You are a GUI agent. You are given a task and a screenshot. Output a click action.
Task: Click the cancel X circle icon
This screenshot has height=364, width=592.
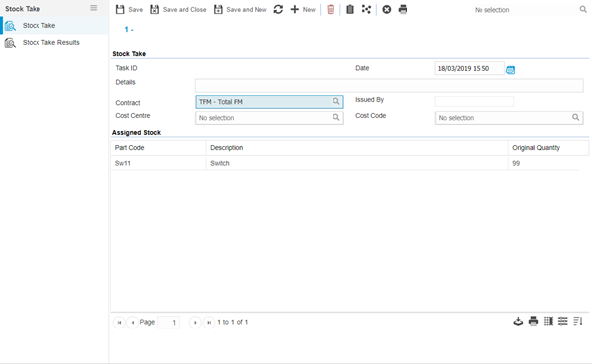coord(386,10)
